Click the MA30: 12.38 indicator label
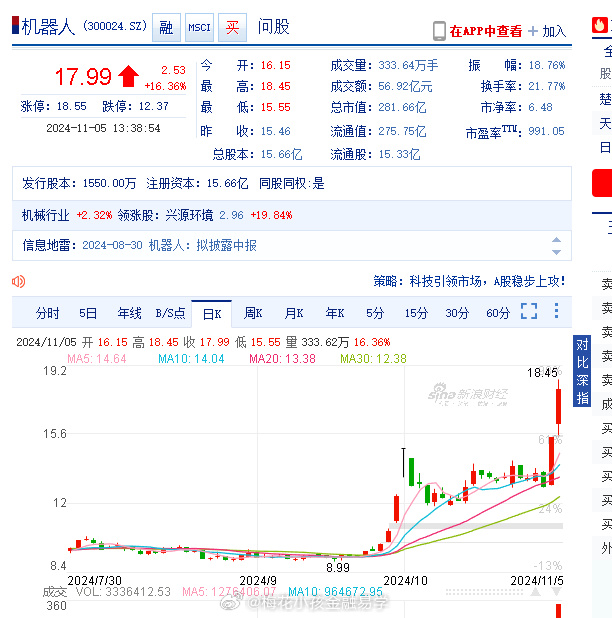Screen dimensions: 612x618 (373, 359)
